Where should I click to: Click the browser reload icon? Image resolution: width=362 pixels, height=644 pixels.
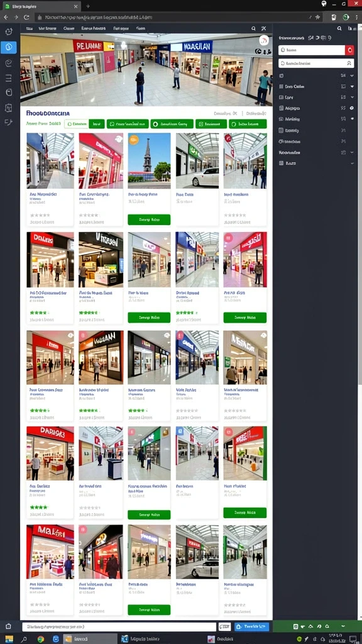click(x=26, y=17)
